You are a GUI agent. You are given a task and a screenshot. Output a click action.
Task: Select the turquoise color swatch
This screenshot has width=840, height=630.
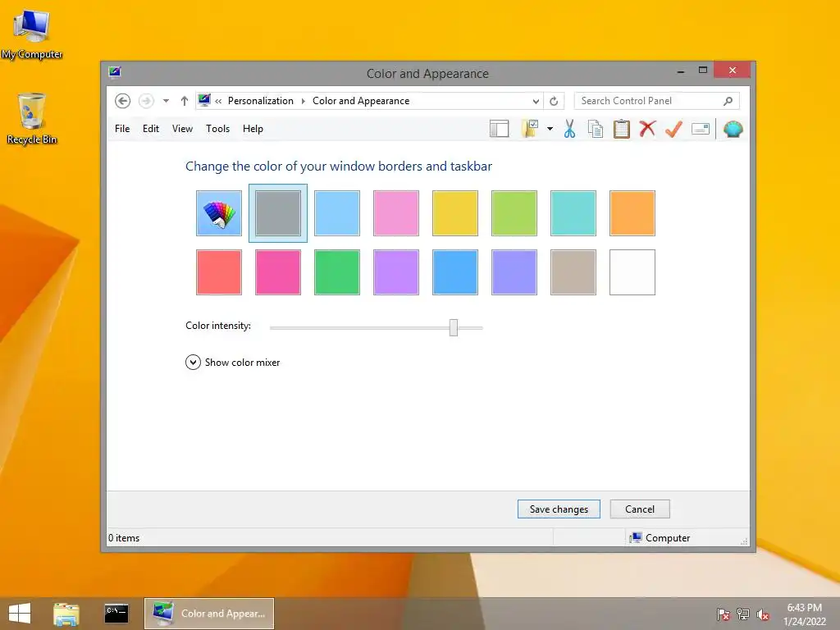(x=573, y=213)
